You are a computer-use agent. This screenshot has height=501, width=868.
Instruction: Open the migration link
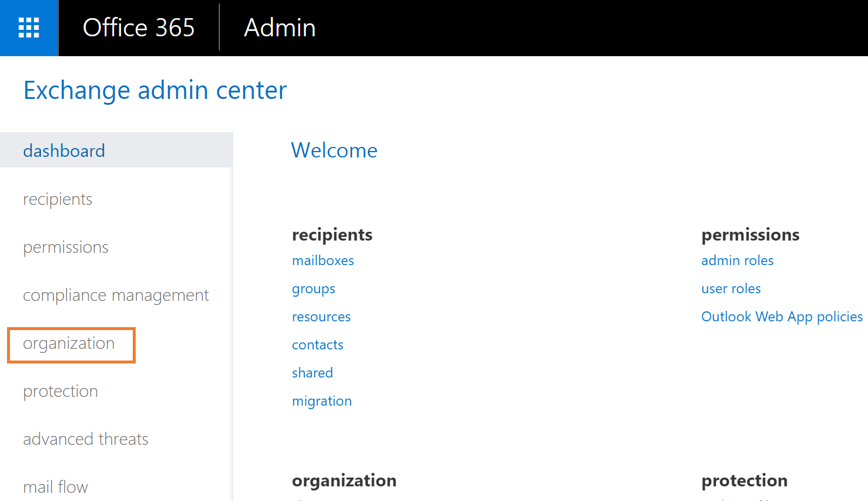pos(322,402)
